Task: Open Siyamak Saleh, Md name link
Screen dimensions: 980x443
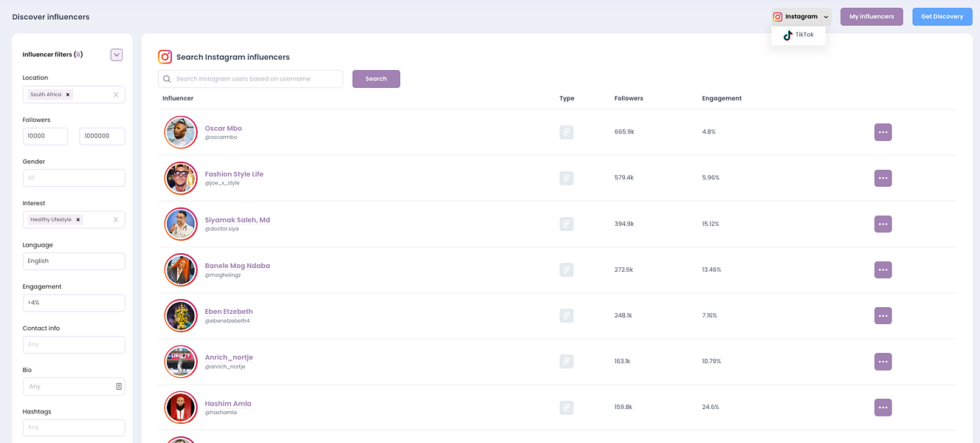Action: click(238, 220)
